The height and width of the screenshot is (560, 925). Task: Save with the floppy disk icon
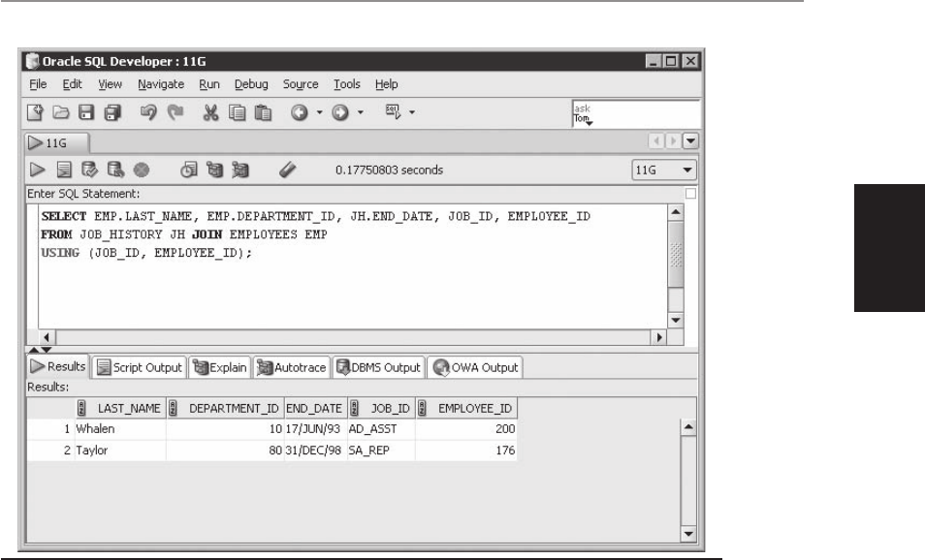tap(86, 112)
